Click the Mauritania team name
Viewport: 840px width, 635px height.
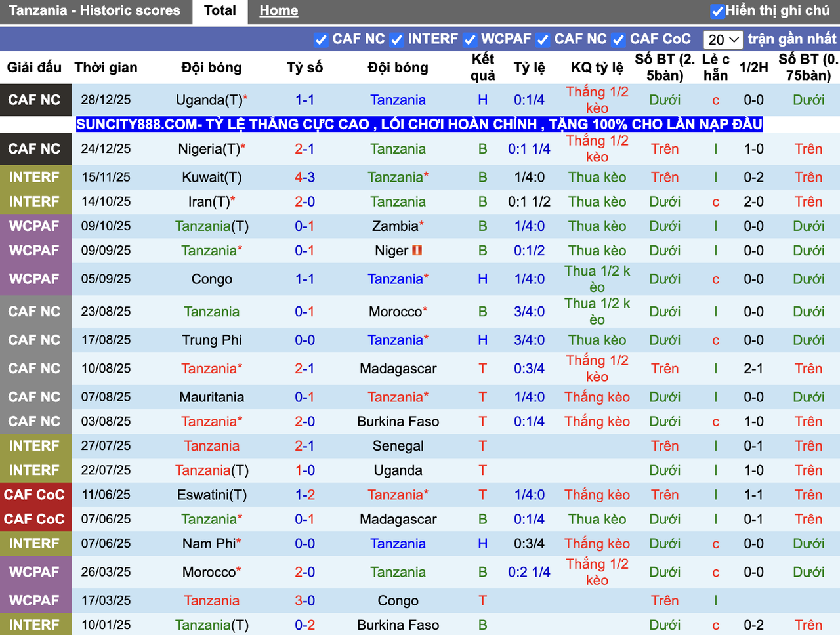[211, 397]
